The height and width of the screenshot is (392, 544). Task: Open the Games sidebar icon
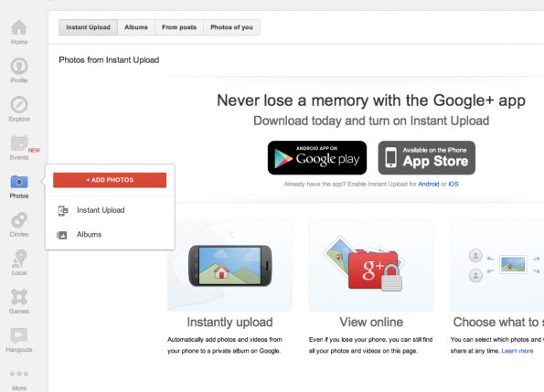tap(19, 297)
